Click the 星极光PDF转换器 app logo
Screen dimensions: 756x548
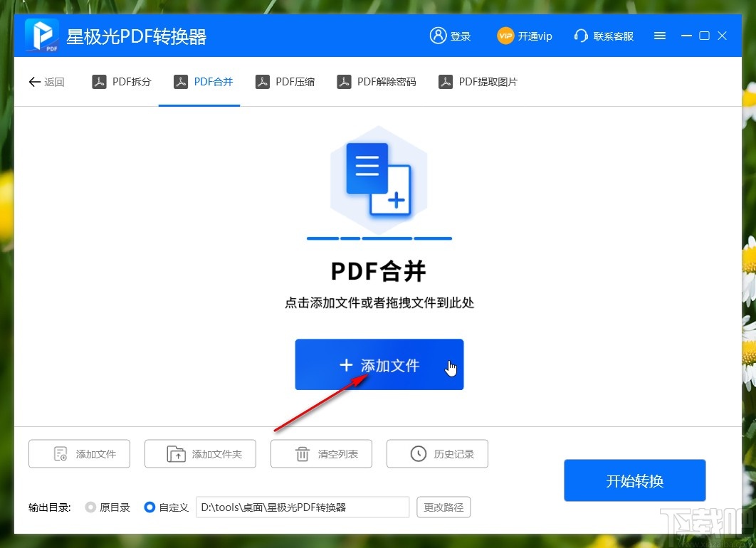tap(42, 35)
